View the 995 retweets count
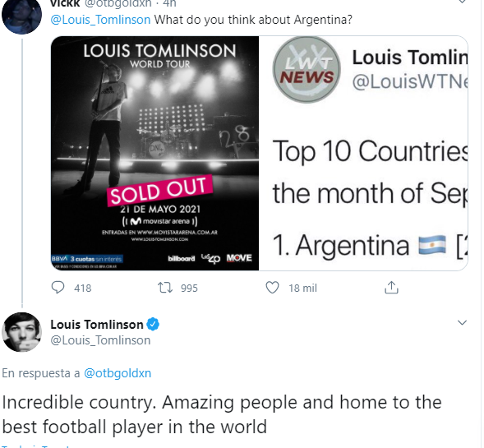 [189, 288]
